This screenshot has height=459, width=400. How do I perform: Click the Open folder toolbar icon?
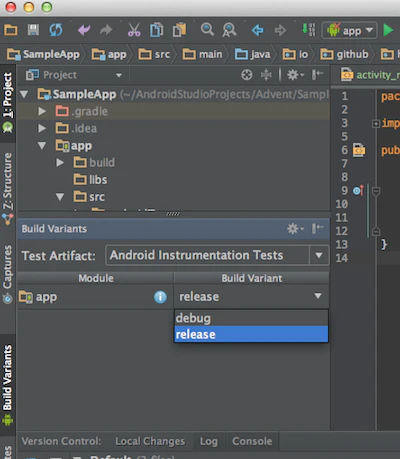(x=11, y=30)
